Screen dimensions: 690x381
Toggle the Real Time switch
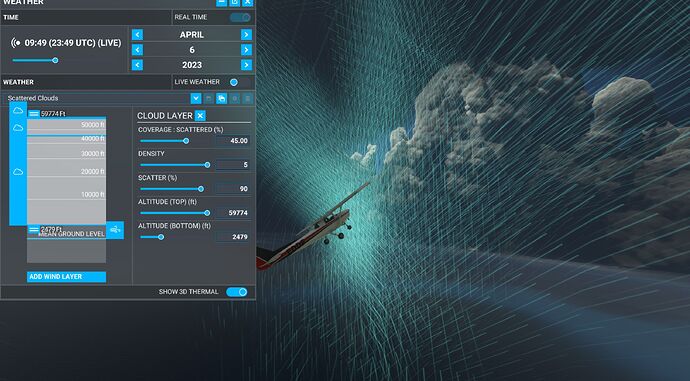[240, 17]
